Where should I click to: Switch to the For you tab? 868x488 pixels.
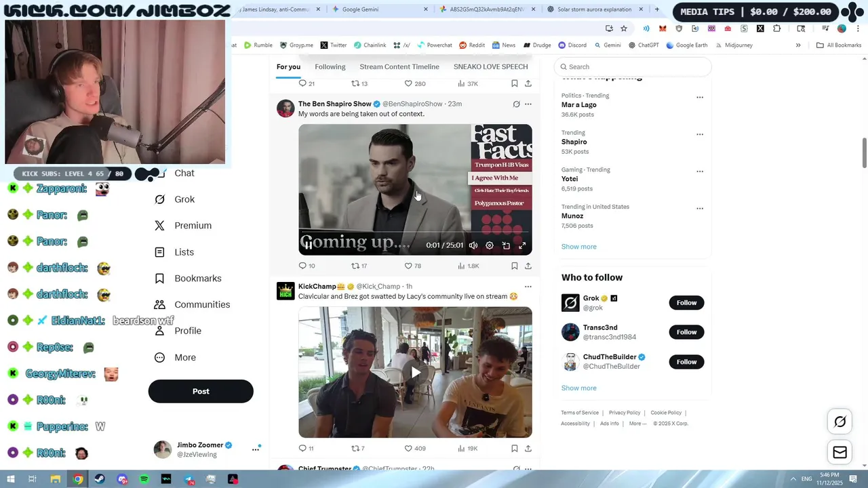click(288, 66)
